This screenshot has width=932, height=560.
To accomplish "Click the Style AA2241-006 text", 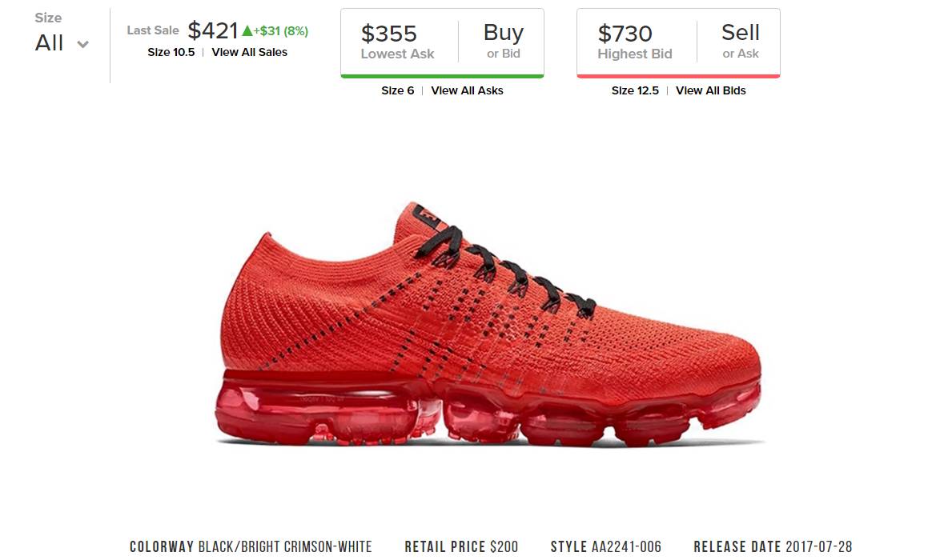I will coord(605,546).
